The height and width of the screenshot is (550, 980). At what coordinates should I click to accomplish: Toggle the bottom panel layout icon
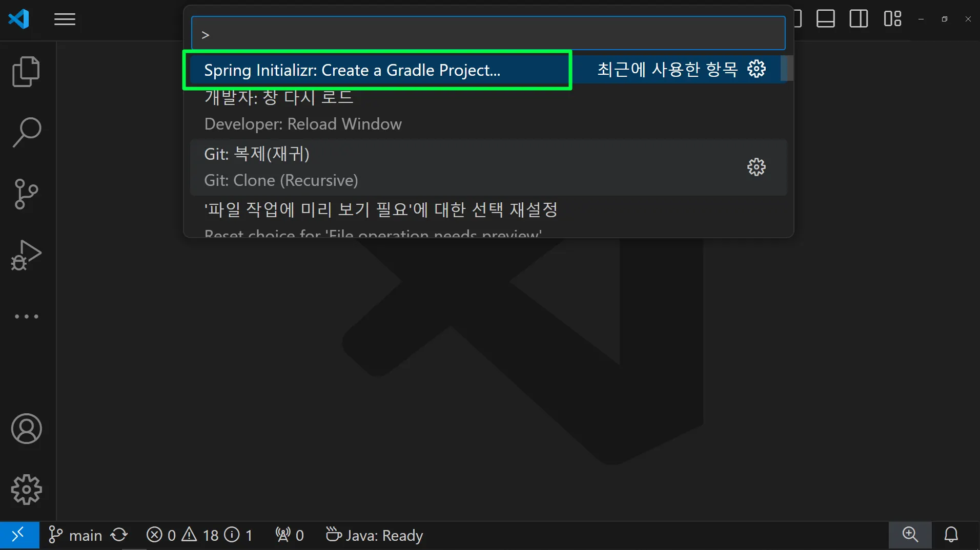825,19
